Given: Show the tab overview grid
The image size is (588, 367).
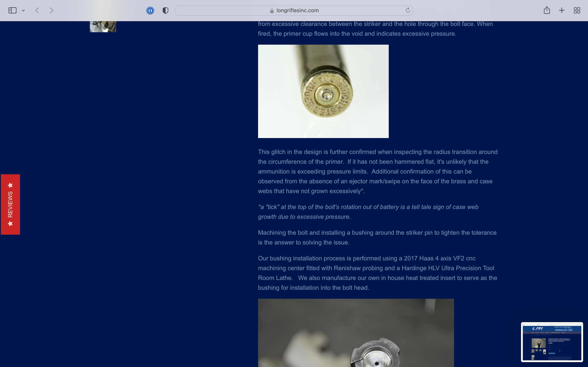Looking at the screenshot, I should pos(577,10).
